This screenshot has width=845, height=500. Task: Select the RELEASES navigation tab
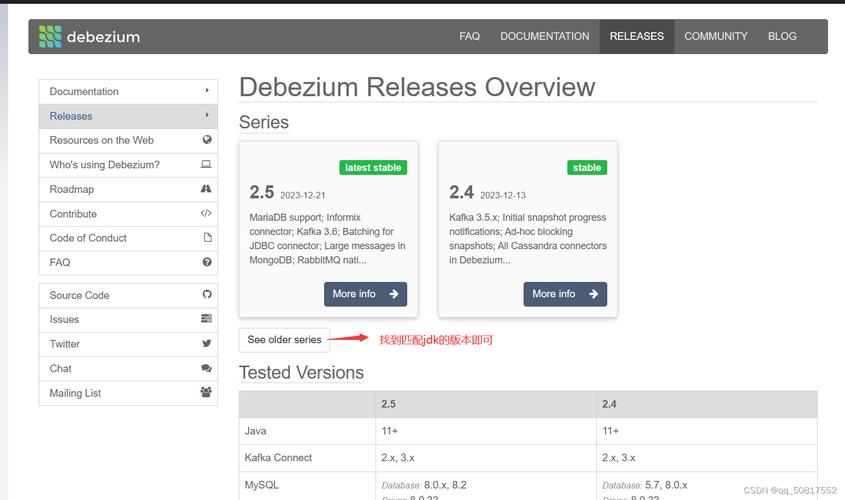click(x=636, y=36)
